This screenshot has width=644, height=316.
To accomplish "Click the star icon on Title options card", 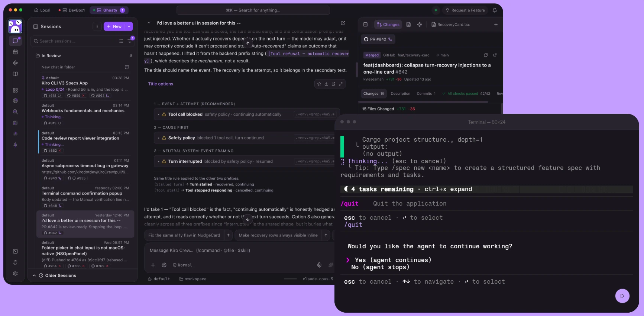I will 319,84.
